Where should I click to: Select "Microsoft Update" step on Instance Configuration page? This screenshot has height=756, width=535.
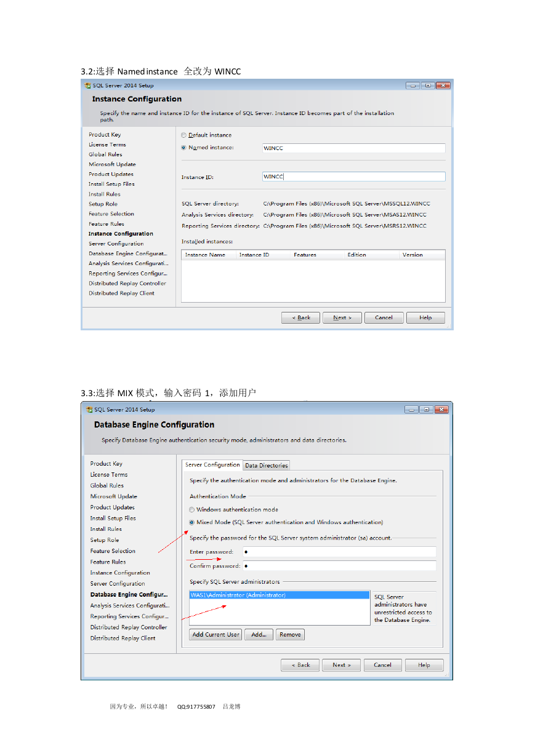tap(112, 164)
